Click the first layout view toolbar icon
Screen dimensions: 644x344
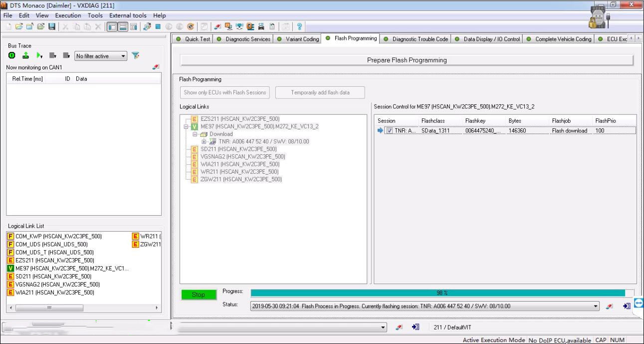[x=113, y=26]
